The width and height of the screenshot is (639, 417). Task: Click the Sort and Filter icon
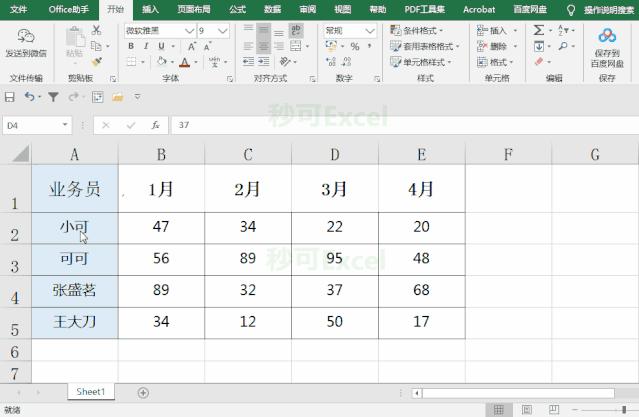tap(564, 30)
